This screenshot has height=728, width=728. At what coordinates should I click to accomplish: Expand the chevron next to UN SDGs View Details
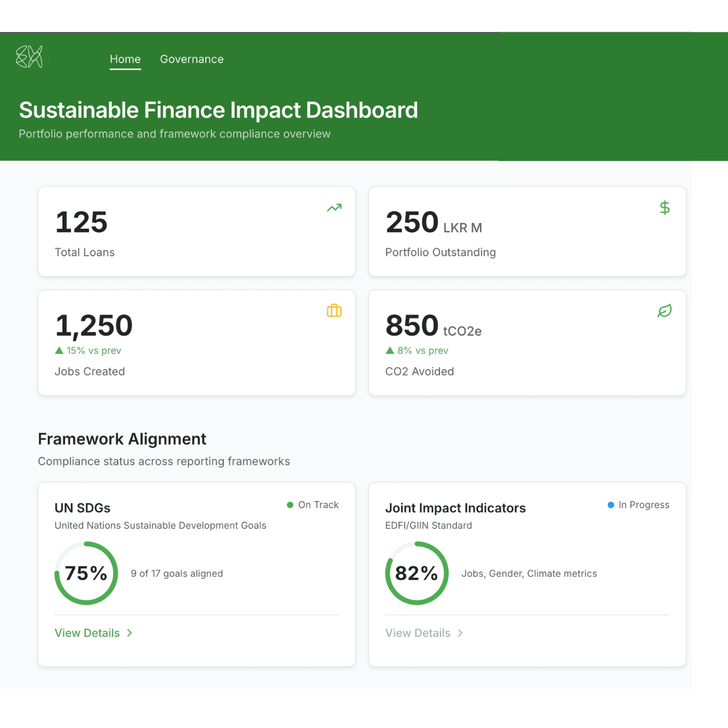129,633
